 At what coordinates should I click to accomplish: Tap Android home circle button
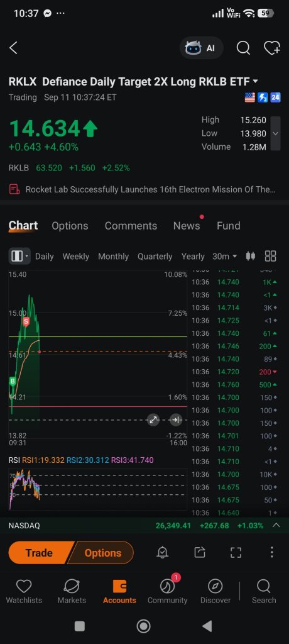[x=144, y=626]
